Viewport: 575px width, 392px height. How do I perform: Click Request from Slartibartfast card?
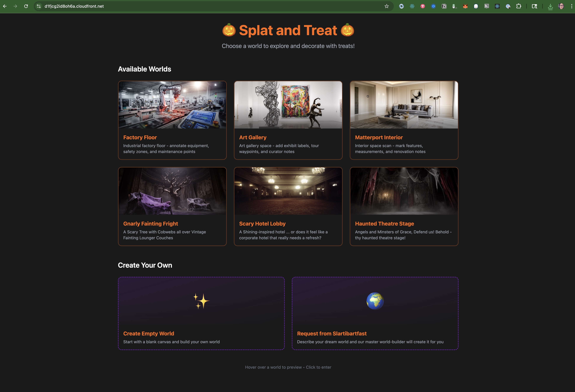coord(375,313)
